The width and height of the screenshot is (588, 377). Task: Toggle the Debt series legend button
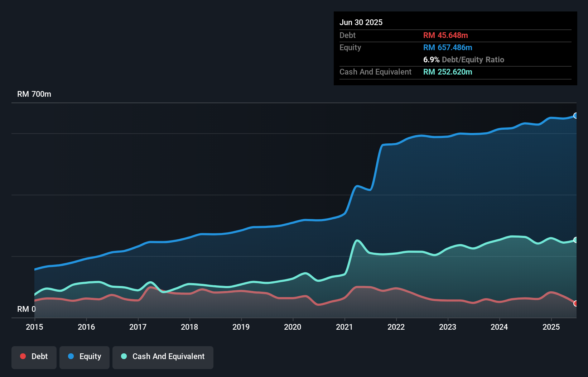tap(34, 357)
